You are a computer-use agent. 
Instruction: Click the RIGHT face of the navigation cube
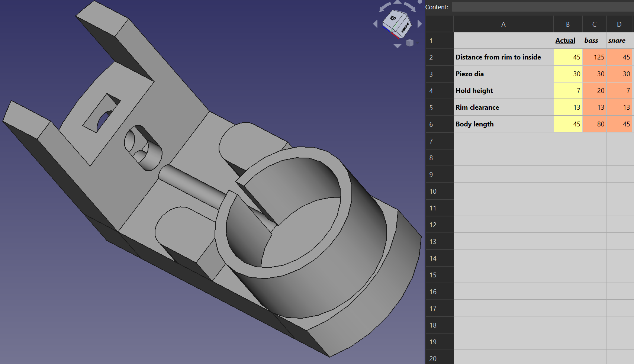coord(405,27)
